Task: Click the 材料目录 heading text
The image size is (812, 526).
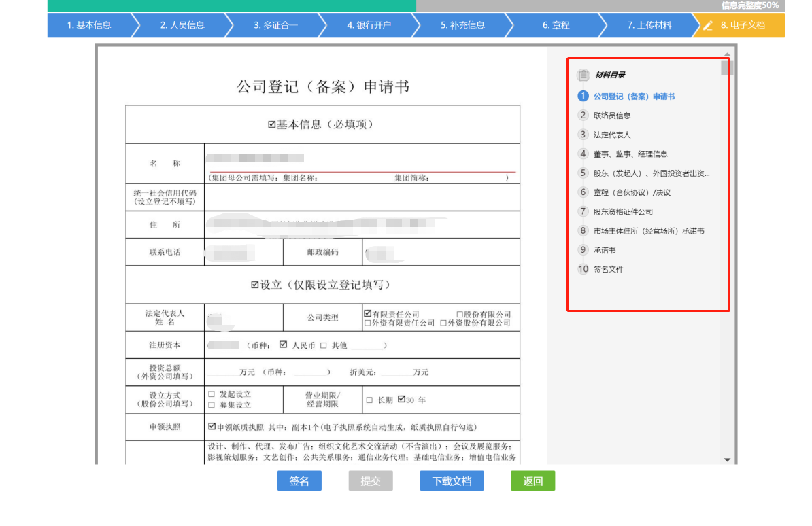Action: (610, 75)
